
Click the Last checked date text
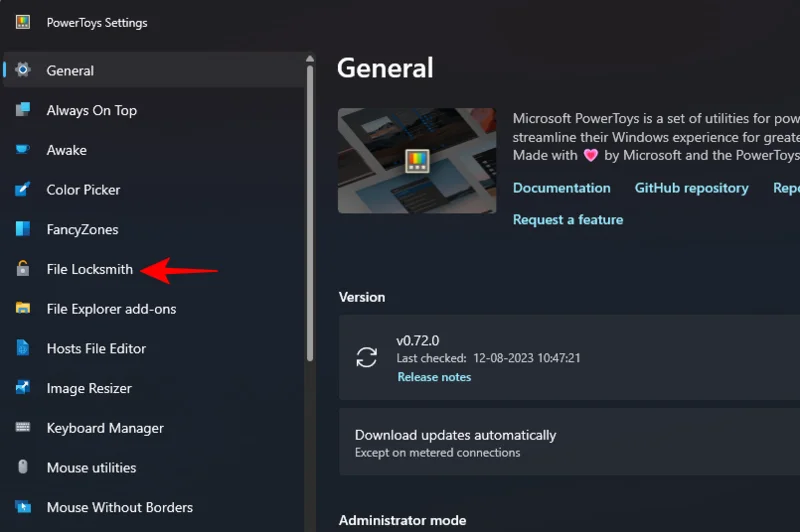(488, 358)
